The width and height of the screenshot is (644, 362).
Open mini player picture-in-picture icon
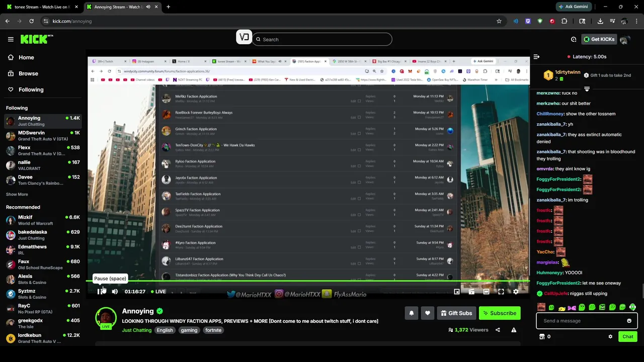tap(457, 292)
